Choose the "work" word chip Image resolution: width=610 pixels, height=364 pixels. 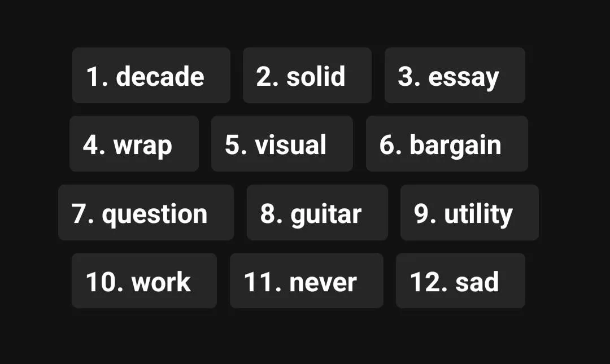click(x=144, y=281)
